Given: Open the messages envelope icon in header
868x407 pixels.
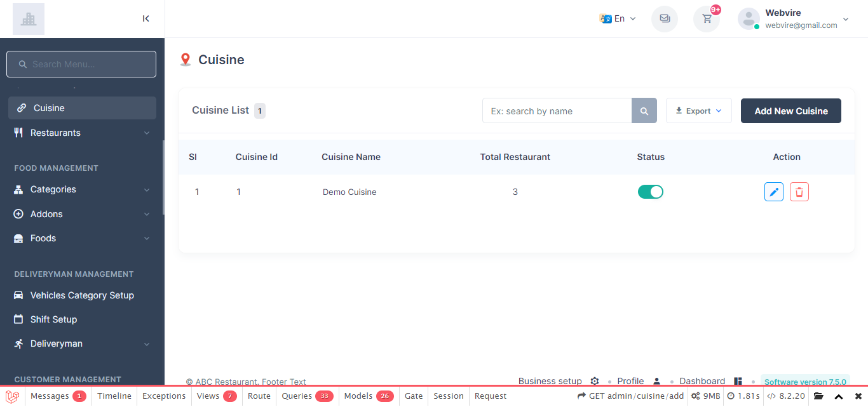Looking at the screenshot, I should coord(664,18).
